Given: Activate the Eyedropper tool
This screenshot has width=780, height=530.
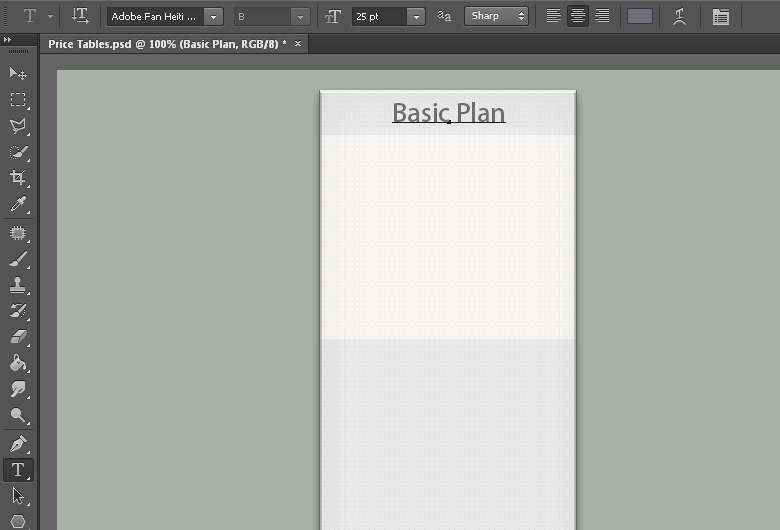Looking at the screenshot, I should tap(18, 205).
